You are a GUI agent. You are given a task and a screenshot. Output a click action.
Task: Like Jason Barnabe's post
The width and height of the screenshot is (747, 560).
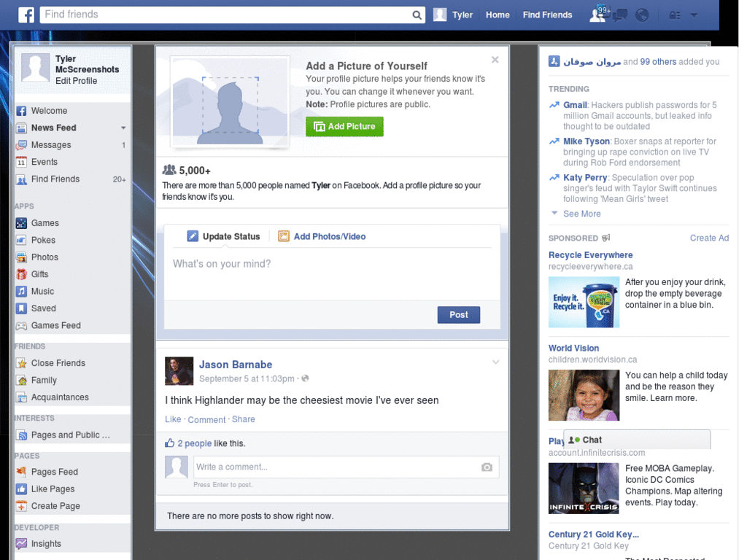tap(173, 419)
